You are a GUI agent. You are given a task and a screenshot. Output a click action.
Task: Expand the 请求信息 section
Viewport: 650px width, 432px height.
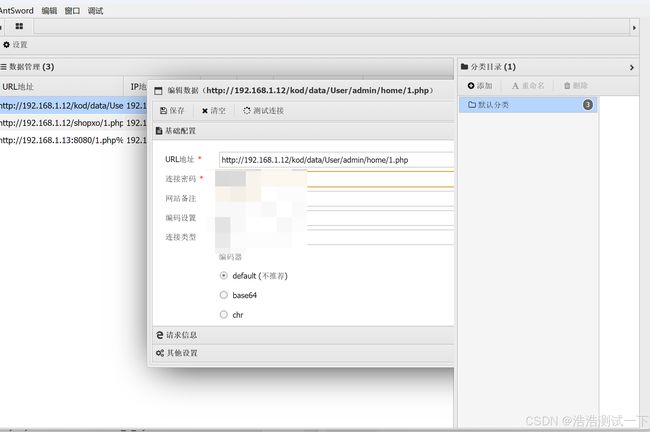(x=303, y=335)
